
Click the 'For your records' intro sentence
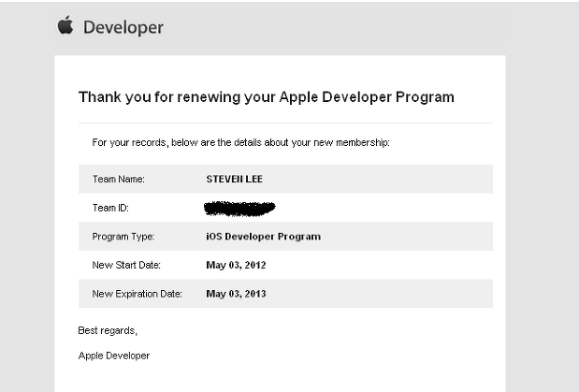coord(240,142)
